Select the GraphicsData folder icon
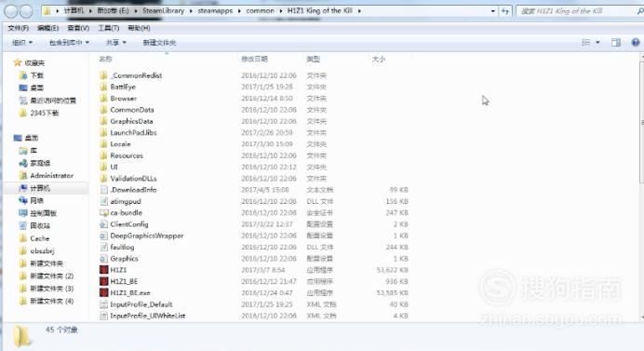The image size is (644, 351). coord(103,121)
